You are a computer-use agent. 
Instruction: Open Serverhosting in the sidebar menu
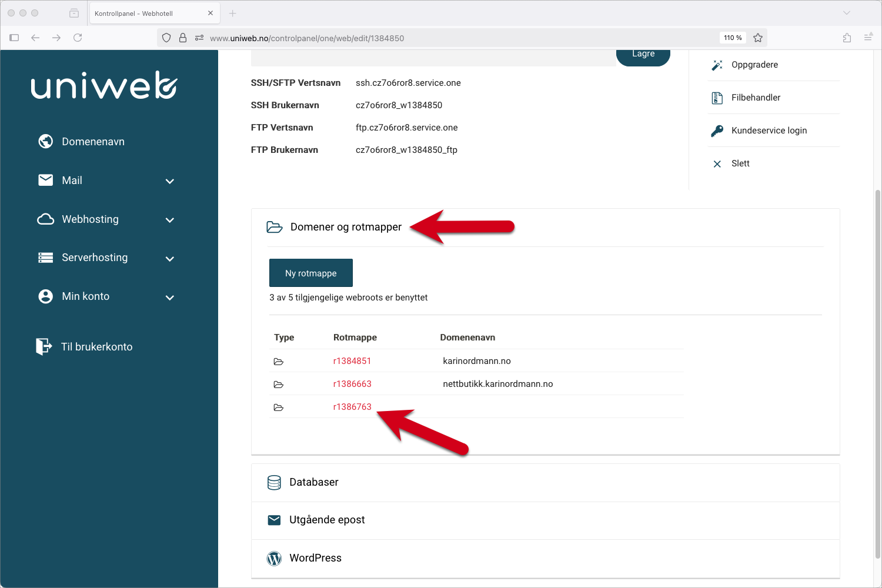pyautogui.click(x=94, y=258)
